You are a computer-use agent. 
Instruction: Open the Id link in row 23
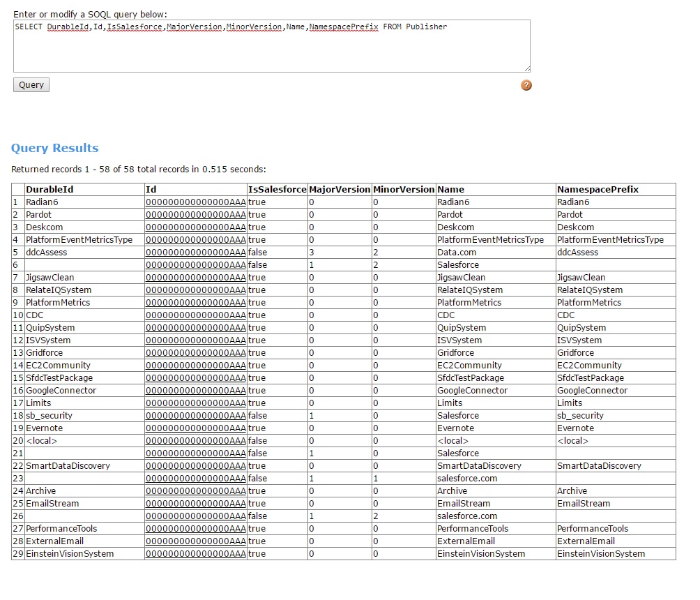pos(195,478)
